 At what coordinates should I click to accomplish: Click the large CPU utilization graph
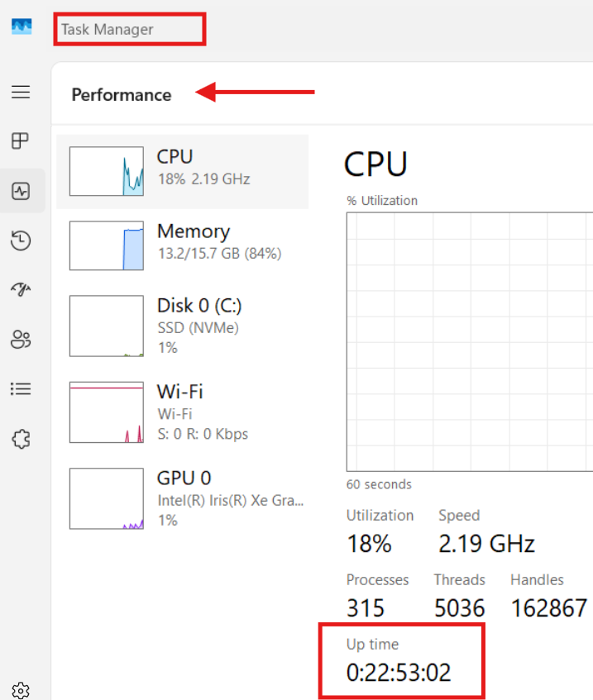point(469,341)
